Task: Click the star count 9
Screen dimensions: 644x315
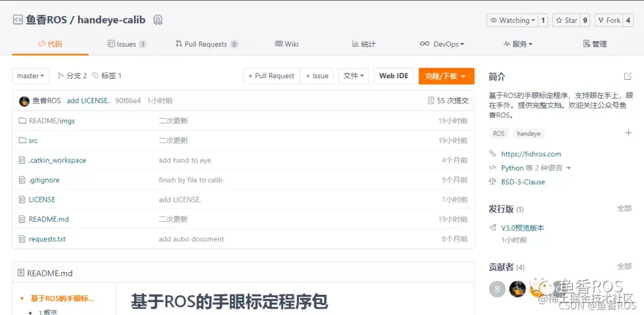Action: (x=586, y=20)
